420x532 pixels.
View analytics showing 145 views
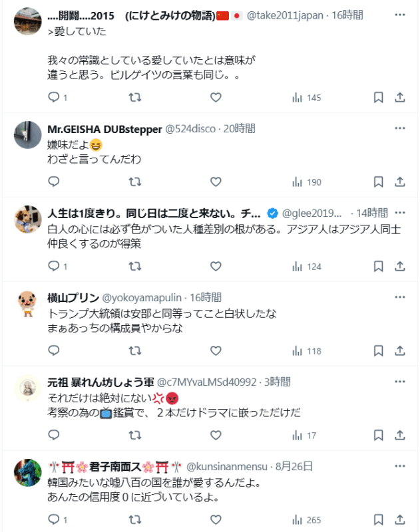[x=306, y=98]
